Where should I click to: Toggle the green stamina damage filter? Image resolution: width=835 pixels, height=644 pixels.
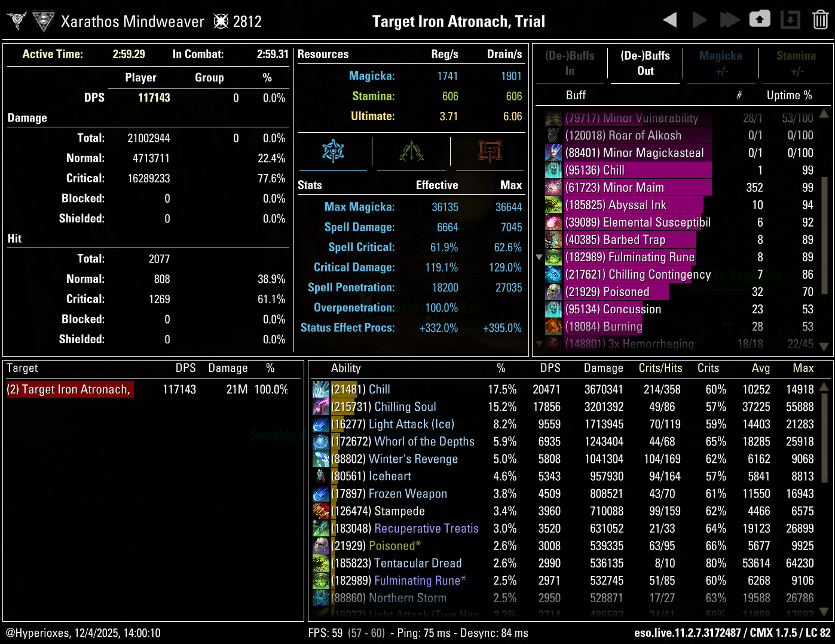coord(411,152)
